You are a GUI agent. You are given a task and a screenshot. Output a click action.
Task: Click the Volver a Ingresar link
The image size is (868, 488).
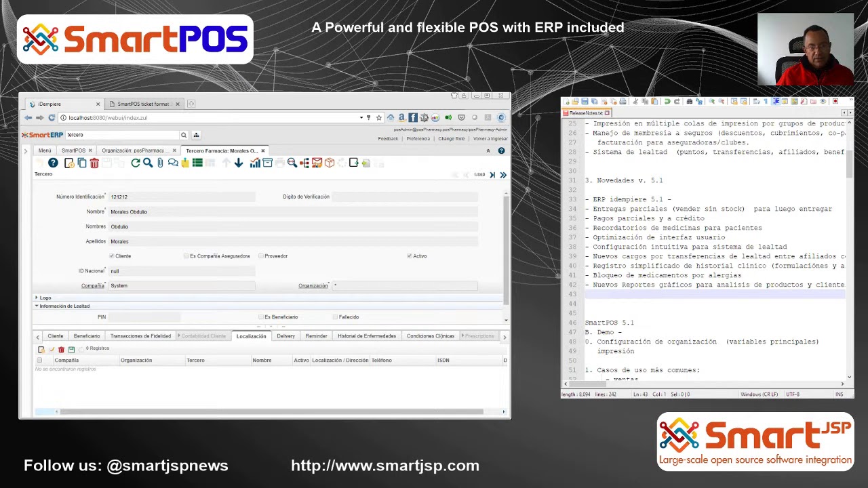pos(490,139)
